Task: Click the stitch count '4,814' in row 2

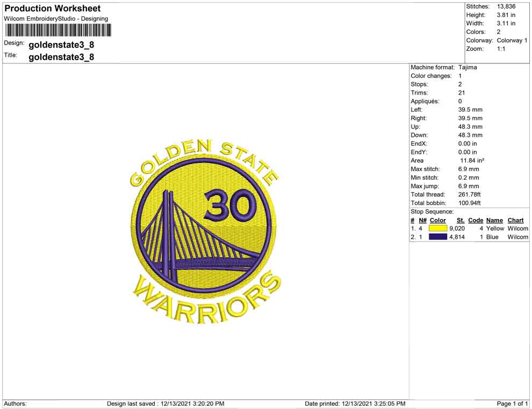Action: (457, 237)
